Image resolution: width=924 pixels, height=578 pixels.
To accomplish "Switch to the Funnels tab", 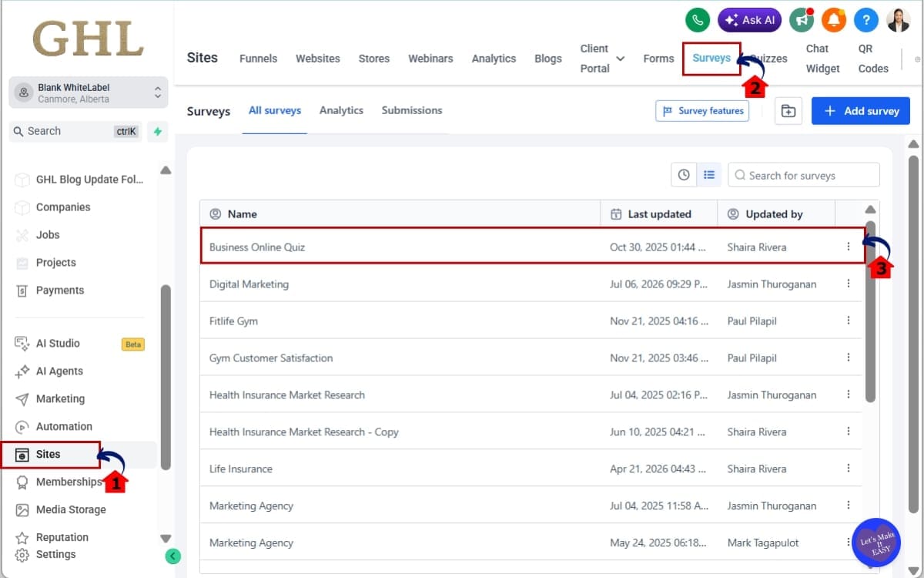I will (258, 59).
